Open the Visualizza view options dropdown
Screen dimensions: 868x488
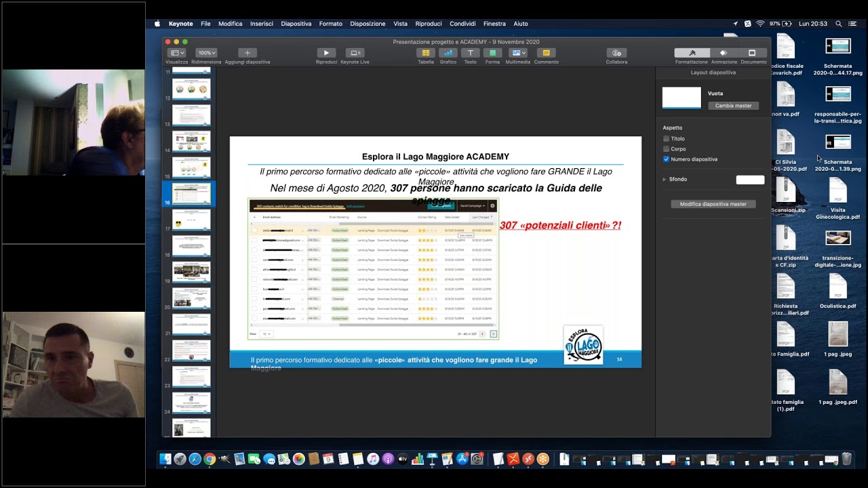[x=176, y=53]
